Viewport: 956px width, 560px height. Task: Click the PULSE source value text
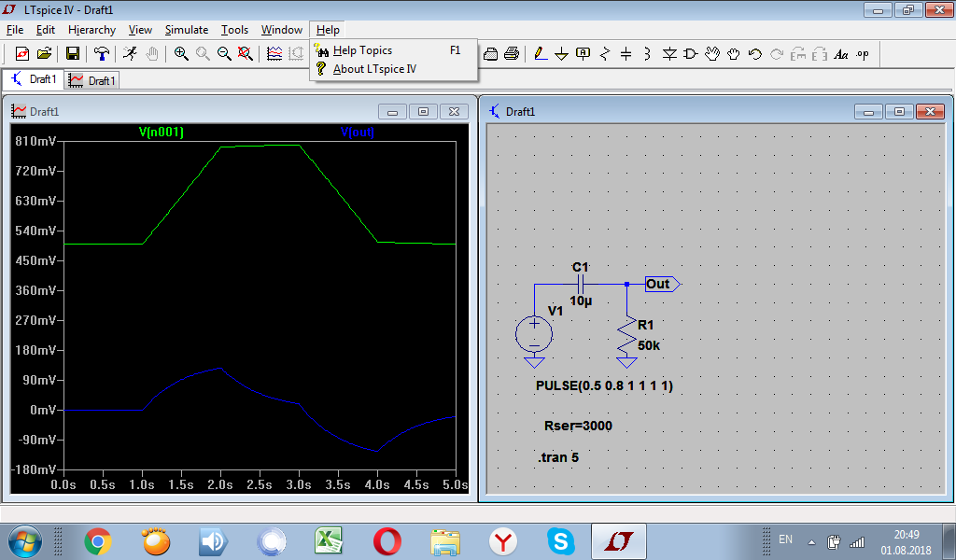click(x=604, y=385)
